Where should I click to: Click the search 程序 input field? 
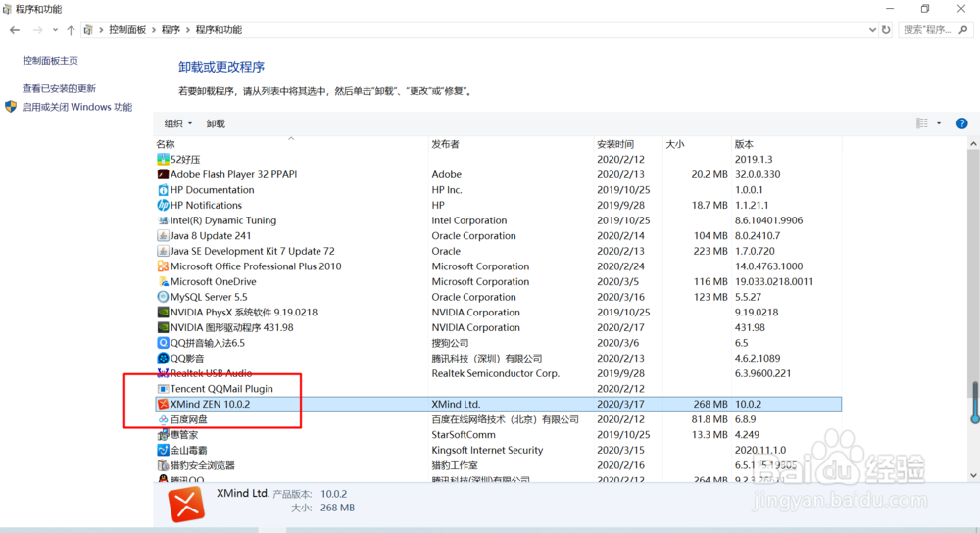[x=929, y=30]
